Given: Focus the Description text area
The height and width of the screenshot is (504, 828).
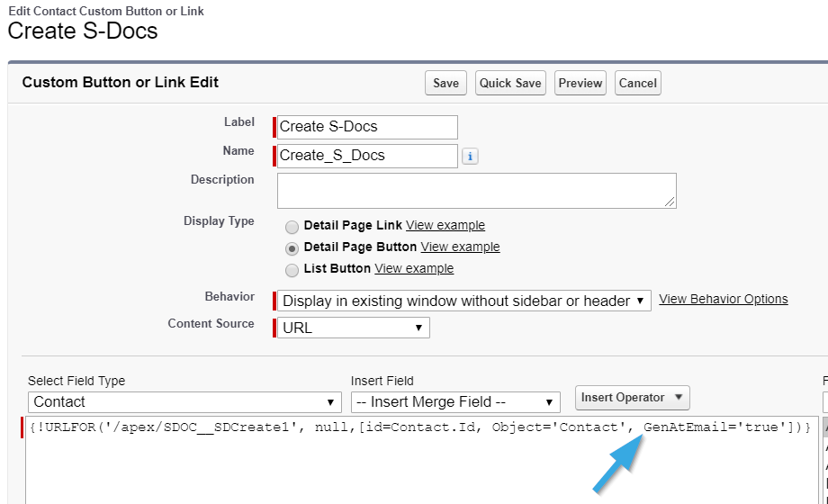Looking at the screenshot, I should tap(476, 191).
